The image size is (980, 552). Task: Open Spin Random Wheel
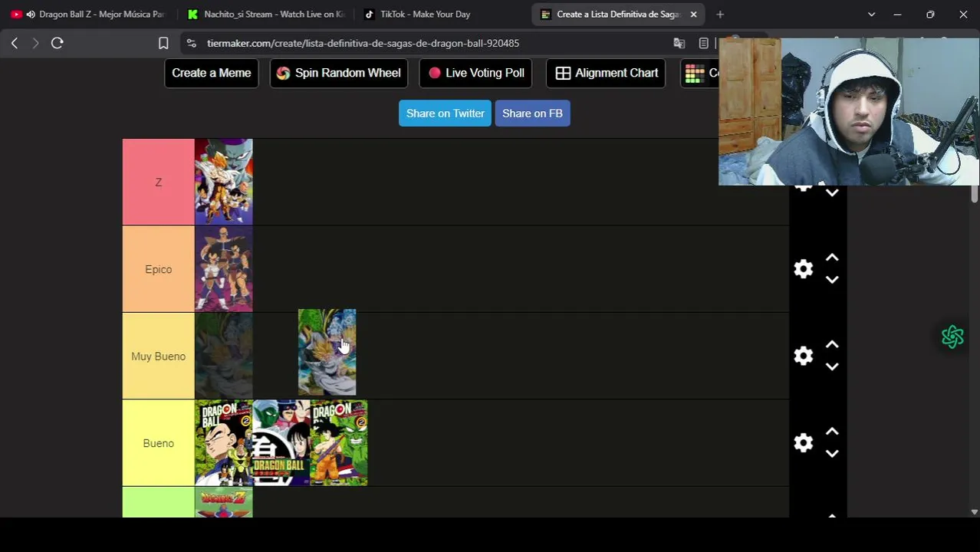tap(338, 73)
